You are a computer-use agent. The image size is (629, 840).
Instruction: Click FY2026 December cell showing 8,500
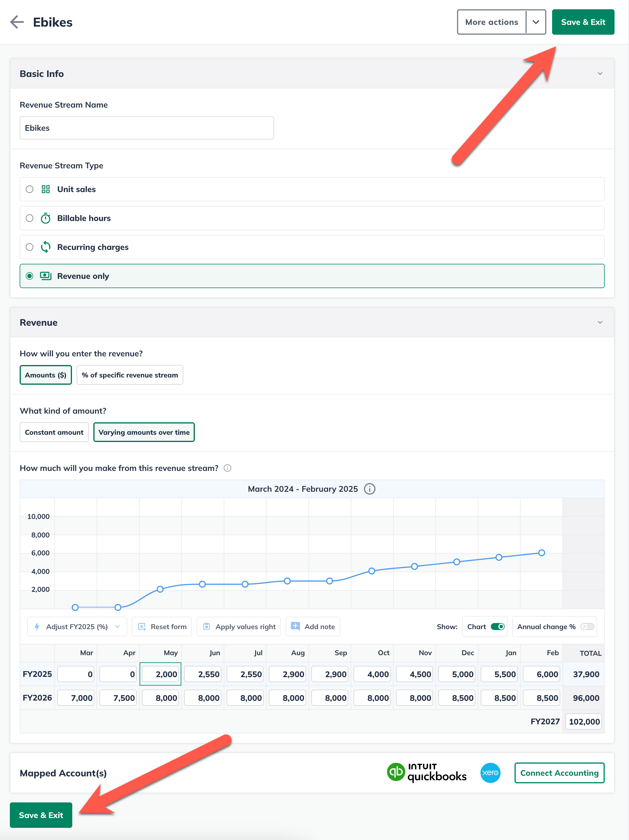click(x=457, y=698)
